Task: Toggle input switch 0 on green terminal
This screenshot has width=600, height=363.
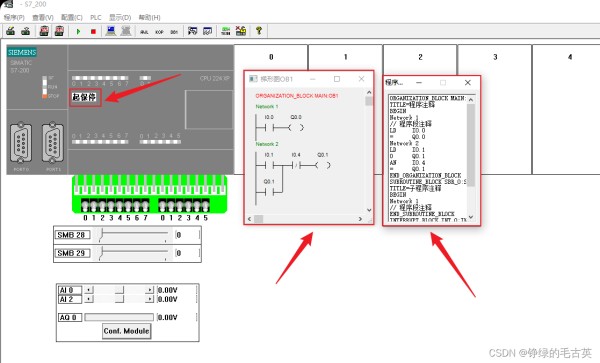Action: pos(85,206)
